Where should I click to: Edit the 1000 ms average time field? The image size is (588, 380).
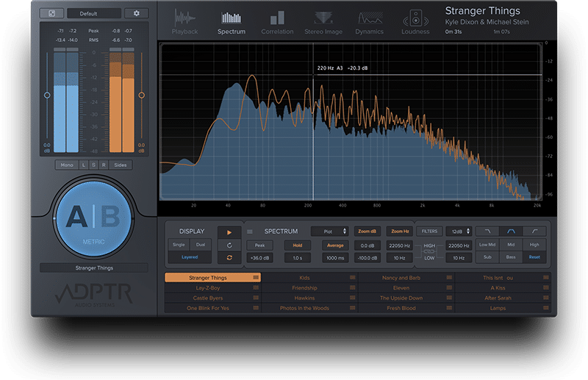335,258
